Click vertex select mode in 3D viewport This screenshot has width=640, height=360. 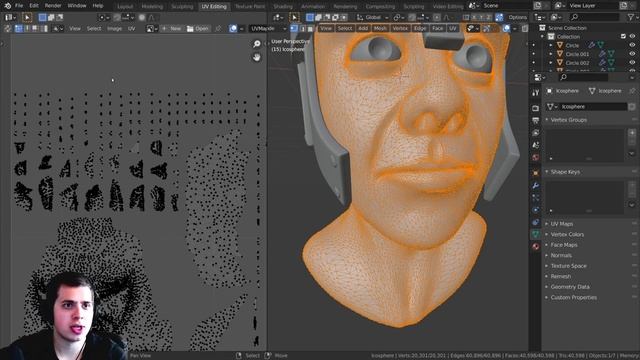coord(294,29)
